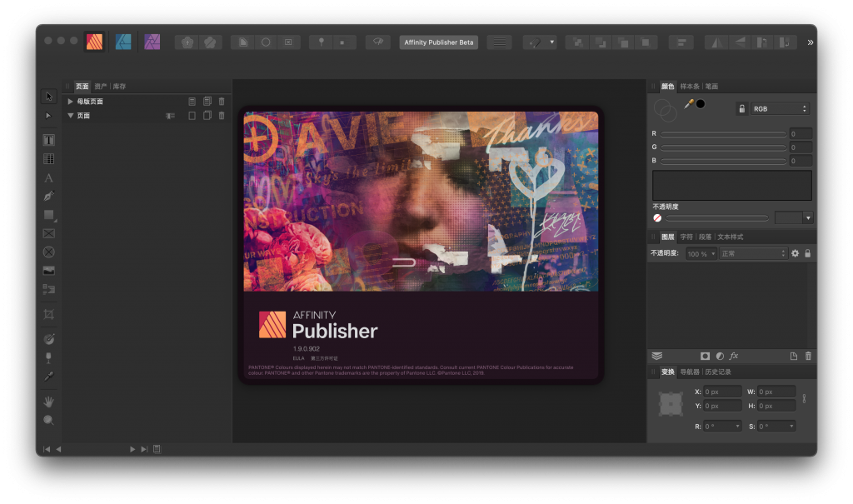The image size is (853, 504).
Task: Select the Artistic Text tool
Action: (49, 178)
